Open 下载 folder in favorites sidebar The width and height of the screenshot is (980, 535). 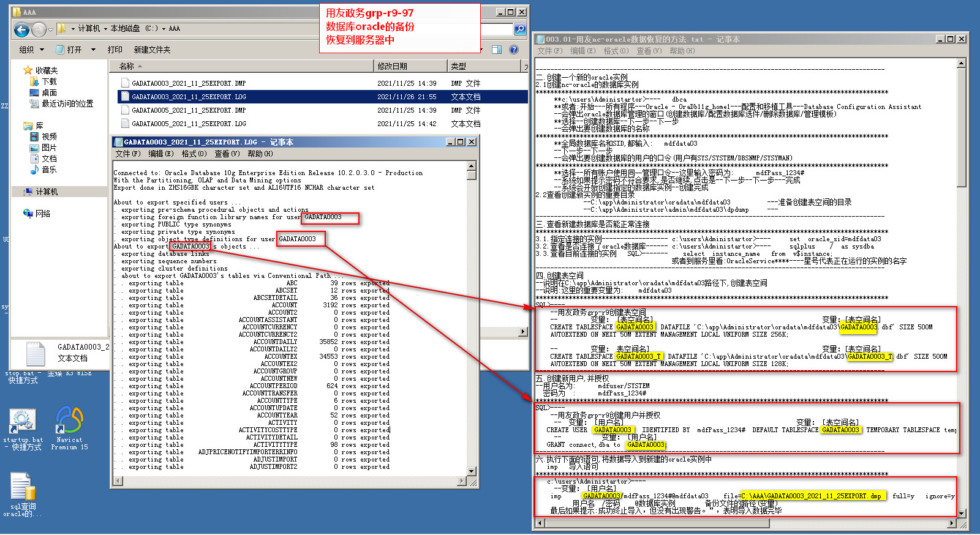tap(49, 81)
